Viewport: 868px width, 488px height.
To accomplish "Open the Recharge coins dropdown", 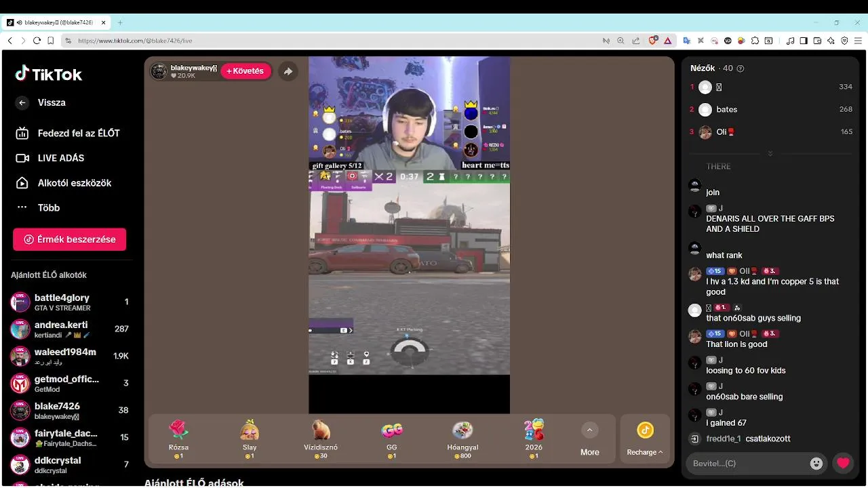I will click(x=645, y=439).
